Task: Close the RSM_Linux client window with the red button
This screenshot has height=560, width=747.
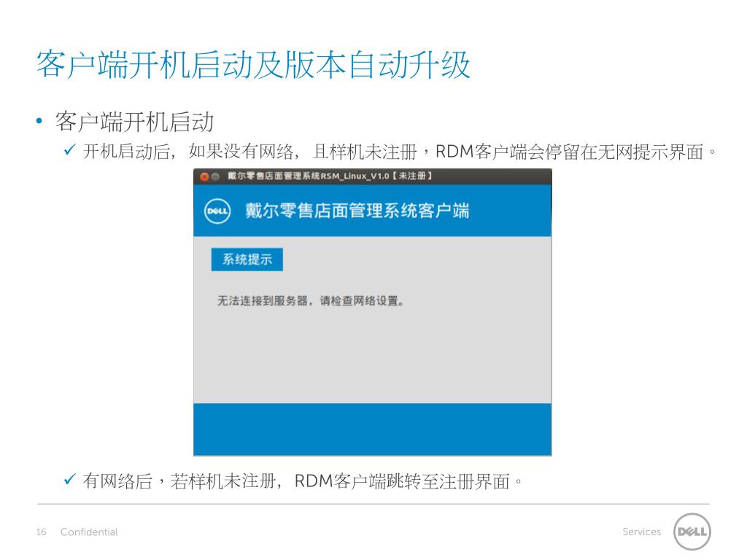Action: coord(204,176)
